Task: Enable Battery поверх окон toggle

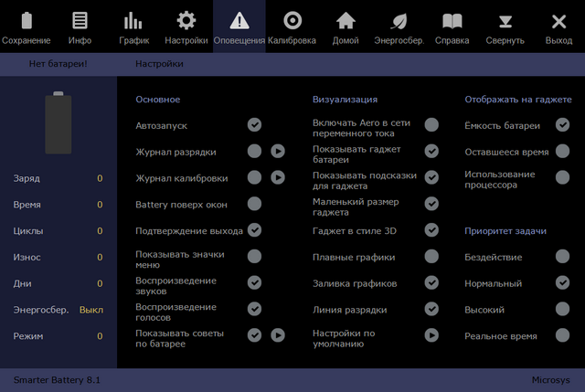Action: click(254, 204)
